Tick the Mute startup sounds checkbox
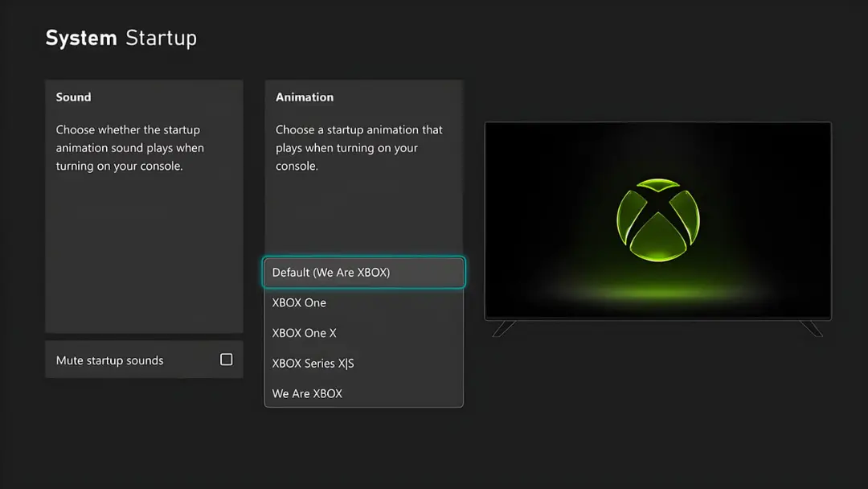The image size is (868, 489). 227,360
